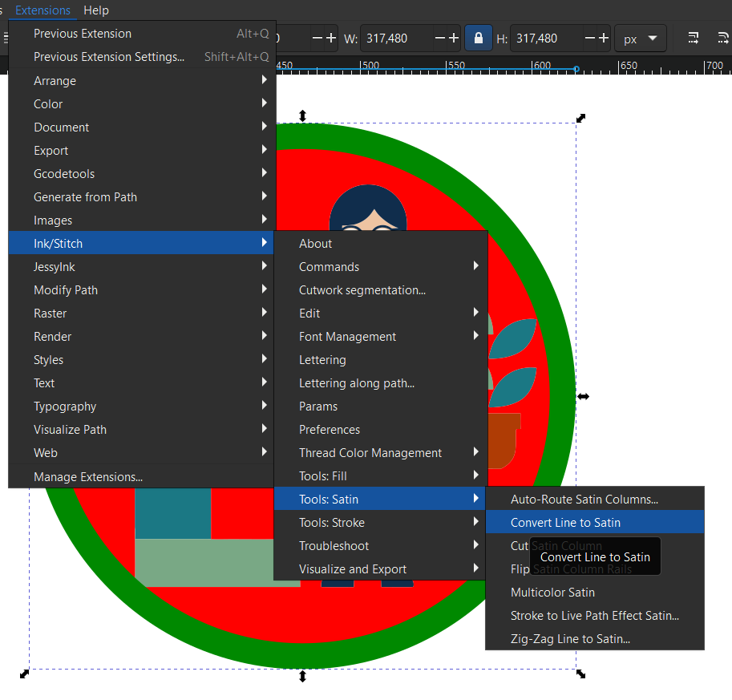This screenshot has height=700, width=732.
Task: Decrease the W width value
Action: pos(439,38)
